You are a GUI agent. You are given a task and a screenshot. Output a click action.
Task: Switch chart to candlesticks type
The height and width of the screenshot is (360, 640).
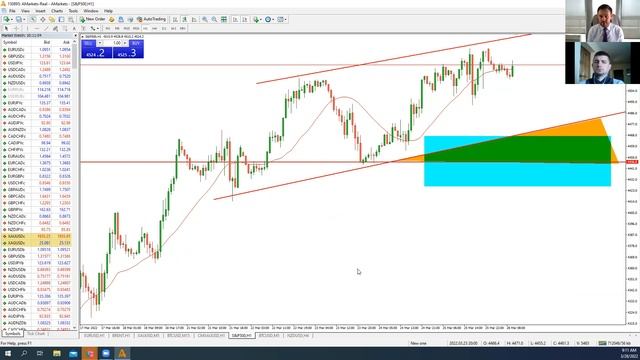click(x=184, y=19)
